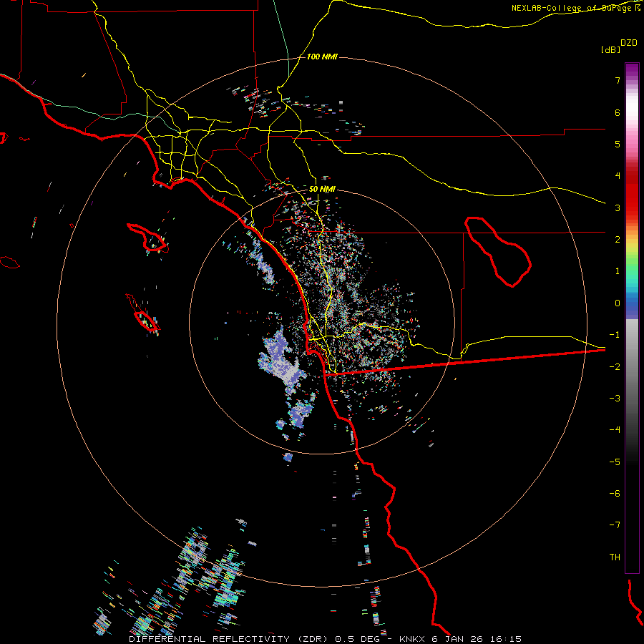Click the 50 NMI range ring label
This screenshot has height=644, width=644.
point(322,189)
